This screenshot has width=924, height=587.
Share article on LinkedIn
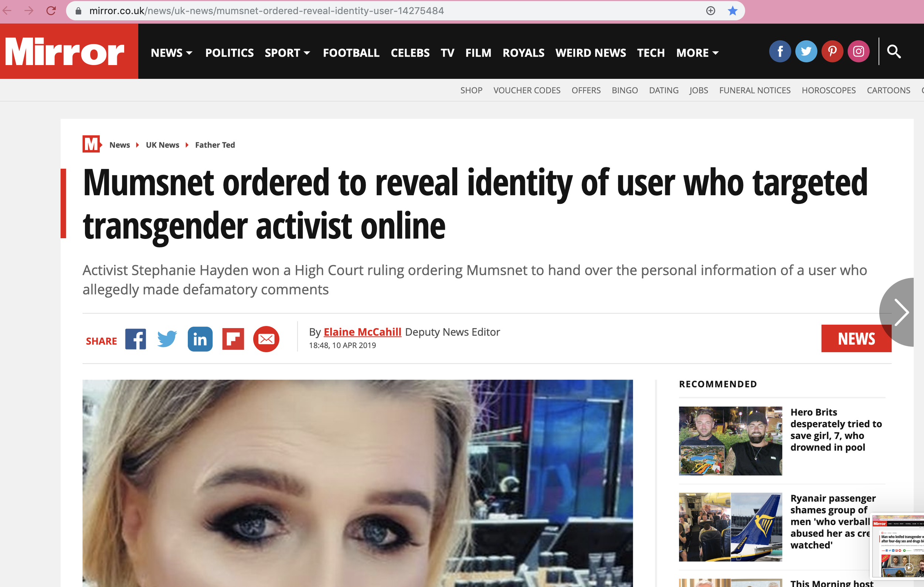200,339
